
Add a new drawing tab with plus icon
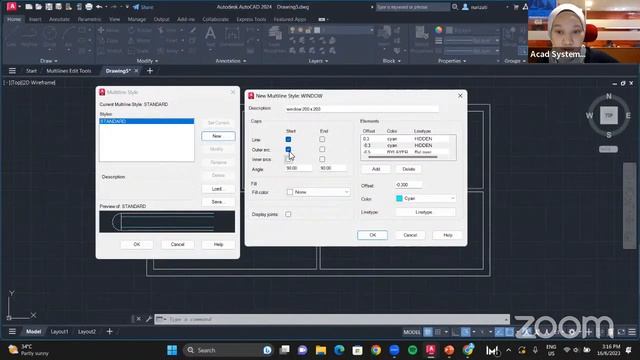[150, 71]
